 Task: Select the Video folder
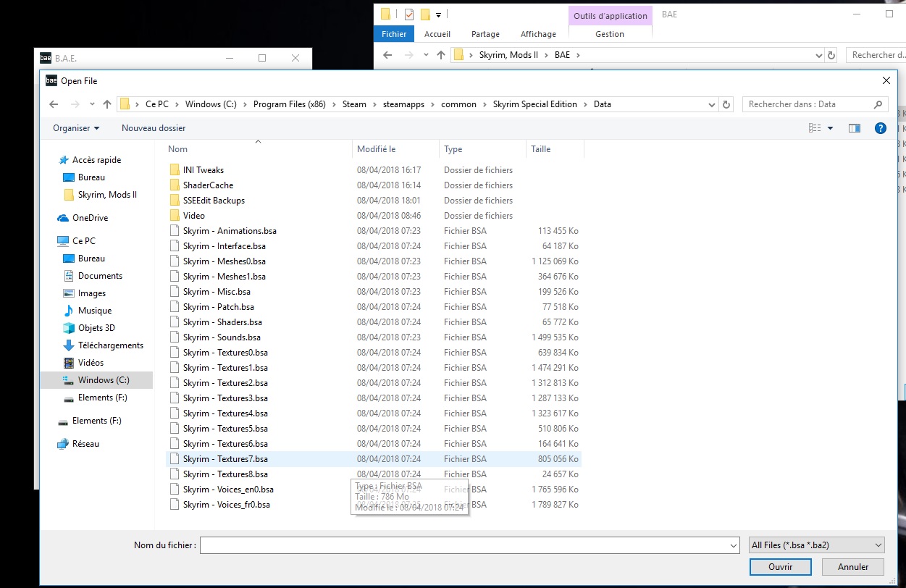click(x=193, y=216)
